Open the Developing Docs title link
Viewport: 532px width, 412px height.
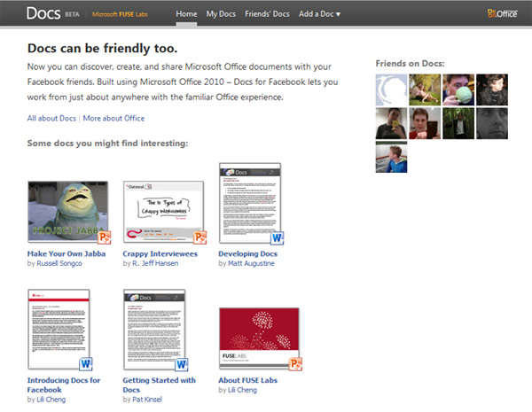[248, 253]
